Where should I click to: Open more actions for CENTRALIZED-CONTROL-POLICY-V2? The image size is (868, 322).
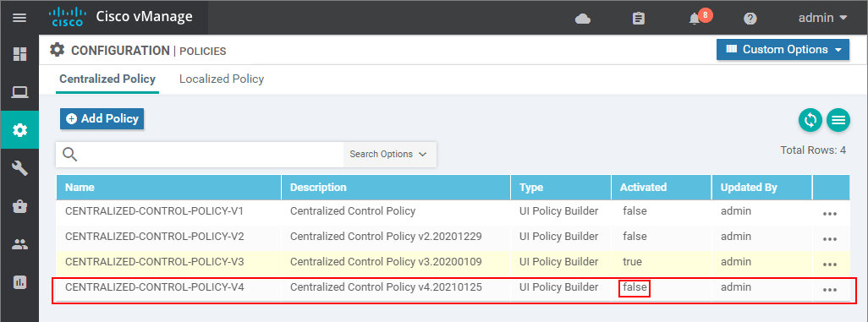[x=830, y=239]
